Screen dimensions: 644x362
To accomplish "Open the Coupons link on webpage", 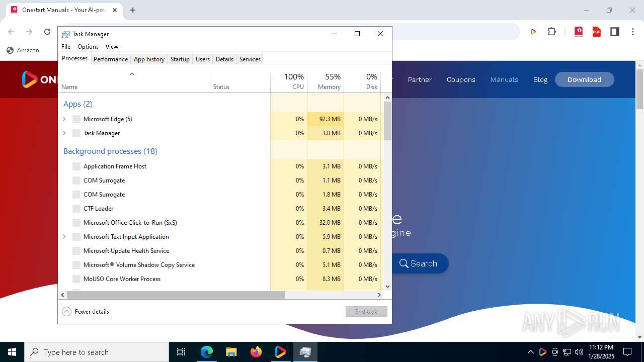I will (461, 79).
